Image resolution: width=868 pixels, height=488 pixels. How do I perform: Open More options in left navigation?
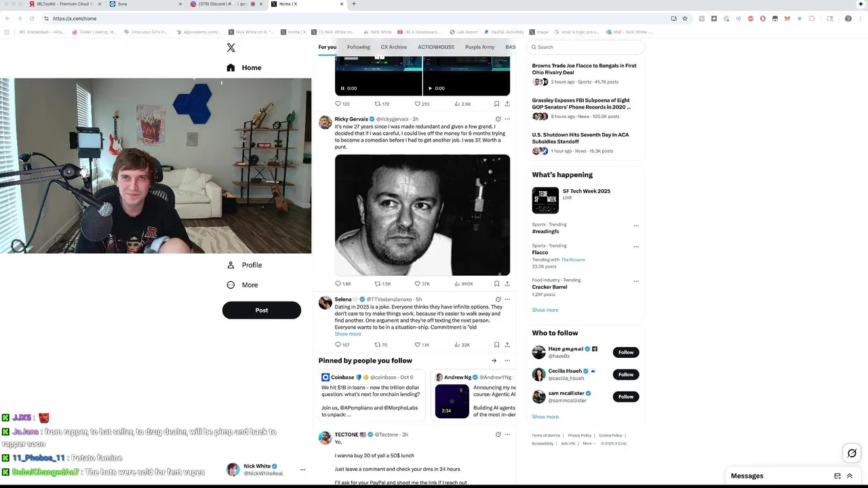click(243, 285)
